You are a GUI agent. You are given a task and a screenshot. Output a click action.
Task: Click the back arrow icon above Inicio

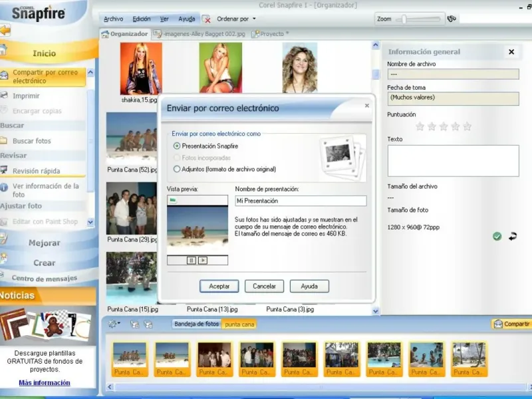pos(5,30)
